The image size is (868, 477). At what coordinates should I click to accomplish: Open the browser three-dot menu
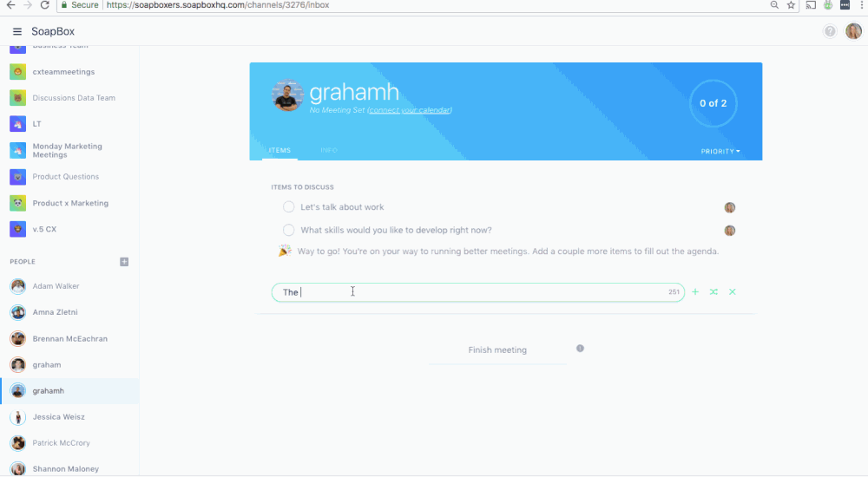[861, 5]
